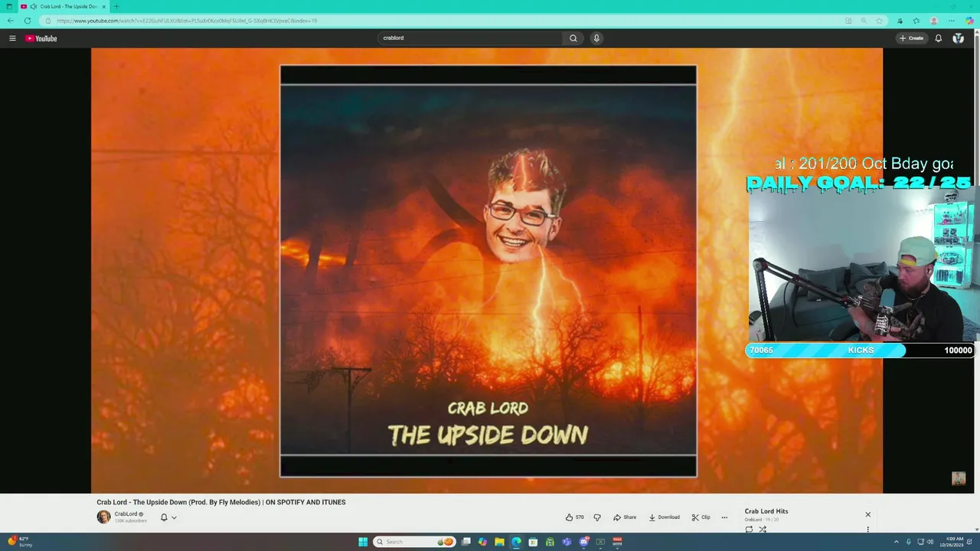Click the YouTube search magnifier button
Image resolution: width=980 pixels, height=551 pixels.
pos(573,38)
